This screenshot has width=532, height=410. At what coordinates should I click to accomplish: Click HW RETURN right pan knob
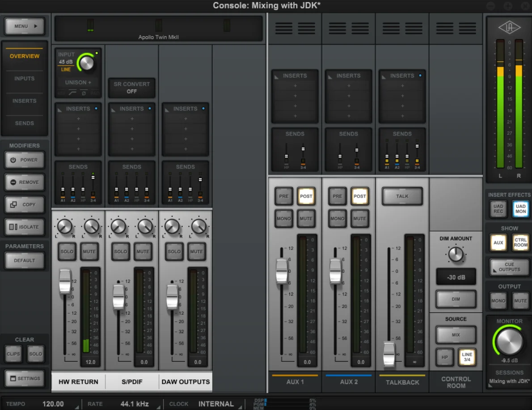click(91, 227)
